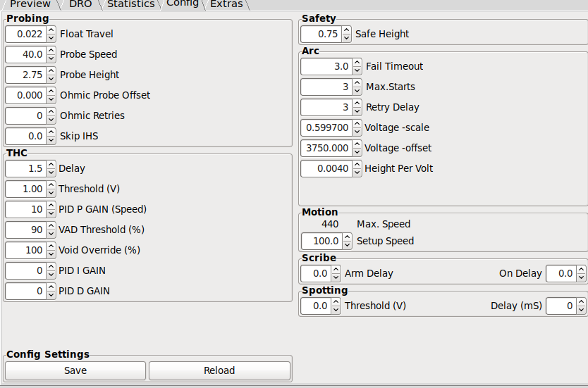Image resolution: width=588 pixels, height=388 pixels.
Task: Switch to the Statistics tab
Action: tap(131, 4)
